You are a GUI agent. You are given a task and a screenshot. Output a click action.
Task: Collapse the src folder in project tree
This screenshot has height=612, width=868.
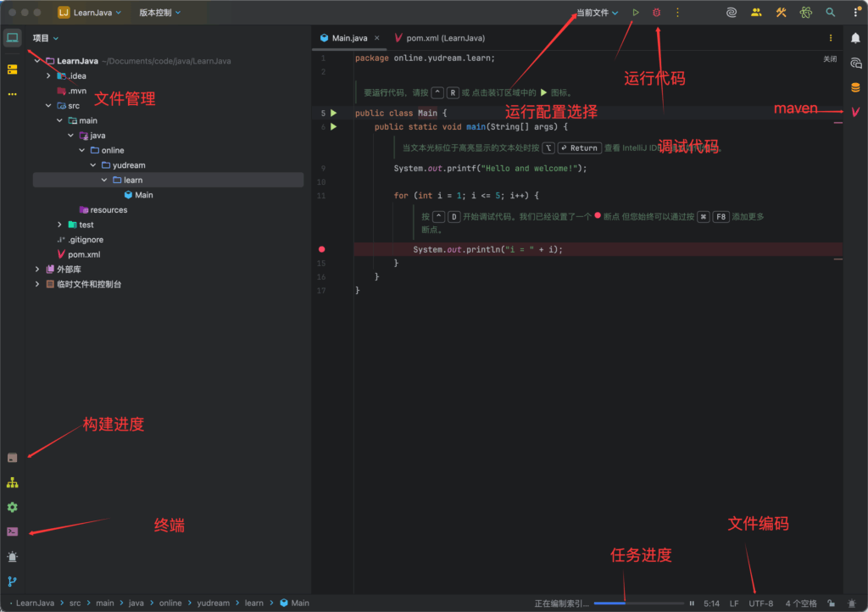[x=48, y=106]
